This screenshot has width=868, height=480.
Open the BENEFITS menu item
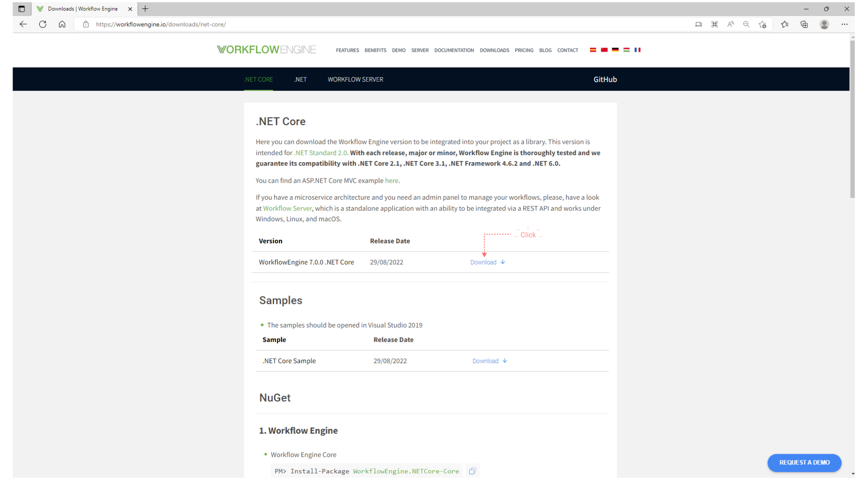pos(375,50)
